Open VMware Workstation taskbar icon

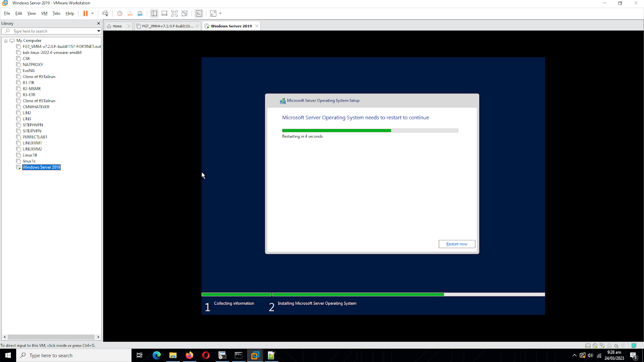click(255, 356)
